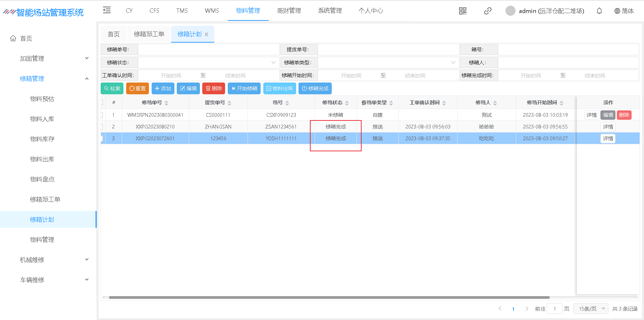Expand the 加固管理 sidebar menu
Image resolution: width=644 pixels, height=320 pixels.
pos(54,59)
